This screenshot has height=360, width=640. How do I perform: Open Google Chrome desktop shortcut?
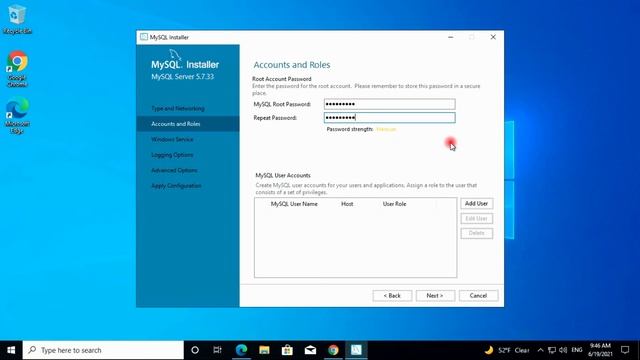(x=17, y=69)
